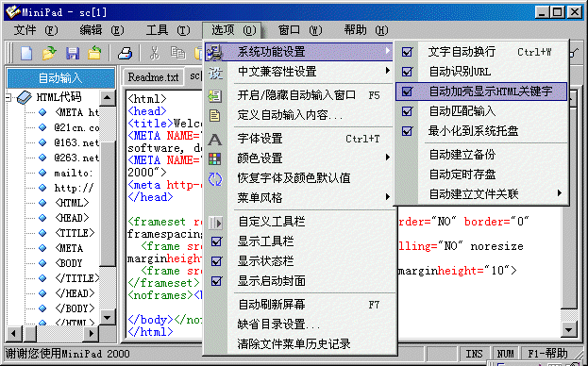Click the tree panel scroll down arrow

108,318
